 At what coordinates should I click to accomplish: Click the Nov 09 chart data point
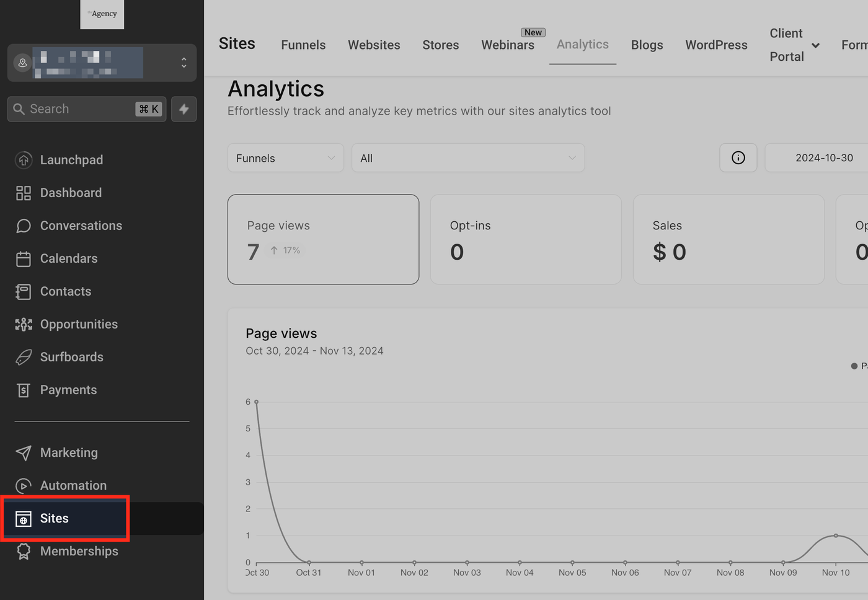(x=783, y=562)
